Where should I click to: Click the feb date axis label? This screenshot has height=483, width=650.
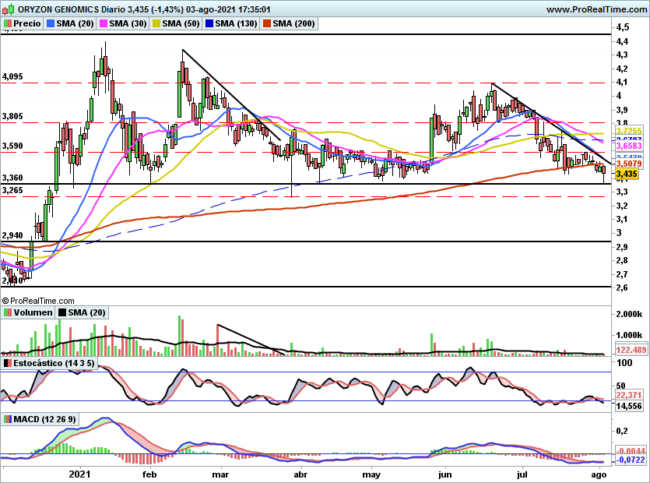point(149,474)
